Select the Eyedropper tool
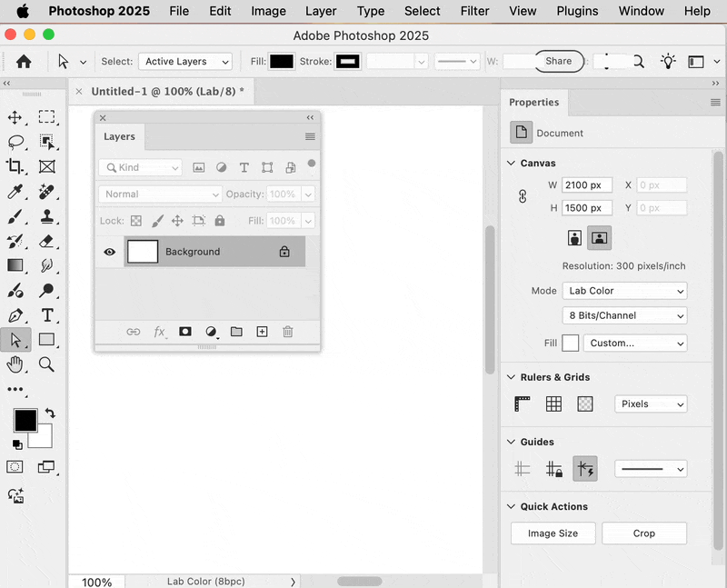727x588 pixels. click(15, 191)
